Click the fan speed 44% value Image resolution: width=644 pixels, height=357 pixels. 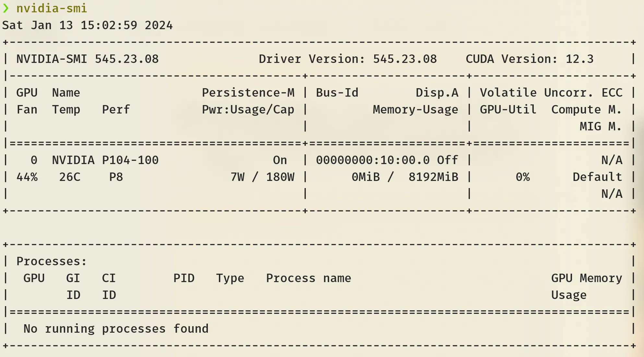(x=27, y=177)
